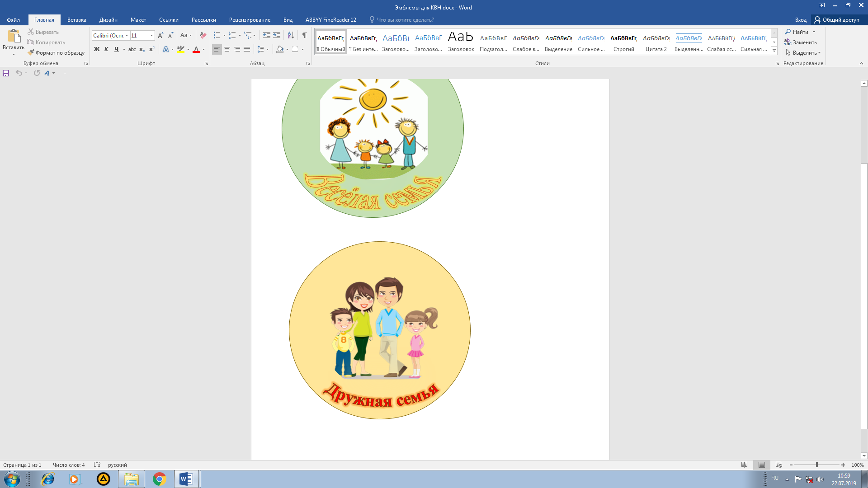This screenshot has width=868, height=488.
Task: Toggle show paragraph marks (¶)
Action: click(x=305, y=35)
